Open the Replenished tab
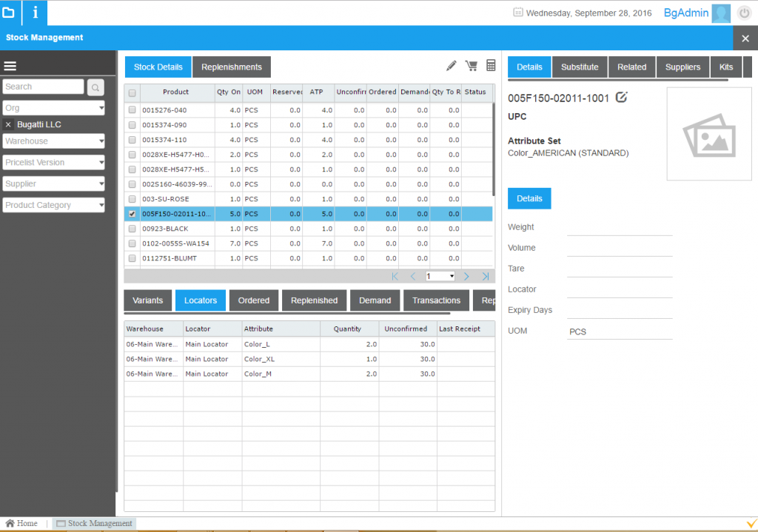Image resolution: width=758 pixels, height=532 pixels. (314, 300)
